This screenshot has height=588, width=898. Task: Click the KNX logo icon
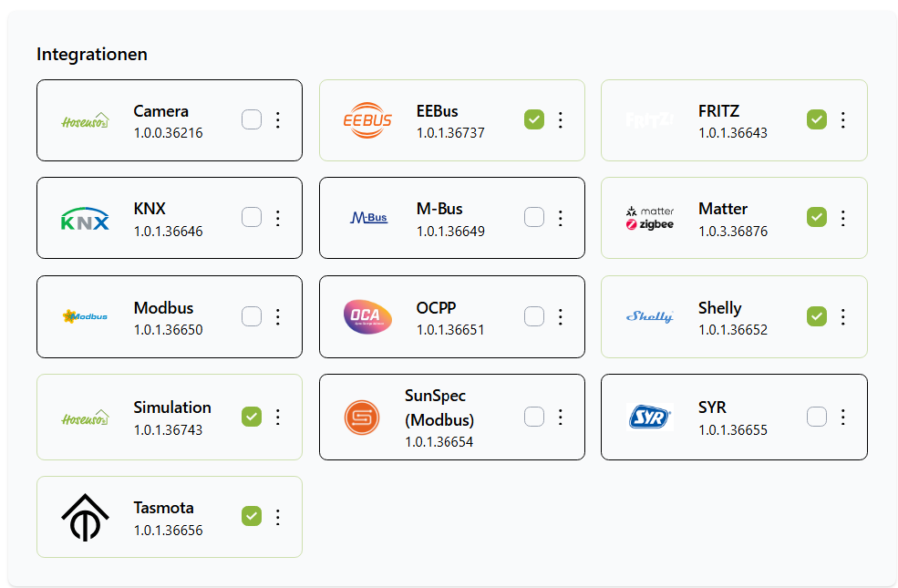tap(85, 219)
